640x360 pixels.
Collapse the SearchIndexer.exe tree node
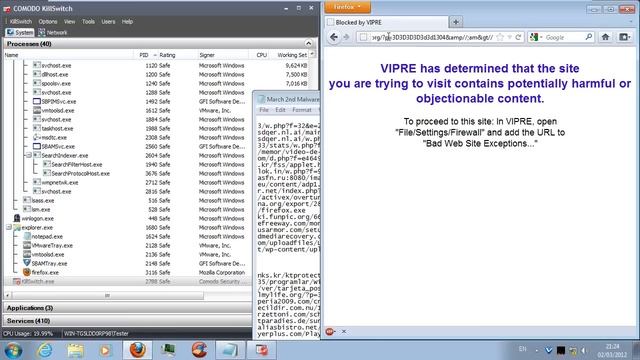coord(29,156)
